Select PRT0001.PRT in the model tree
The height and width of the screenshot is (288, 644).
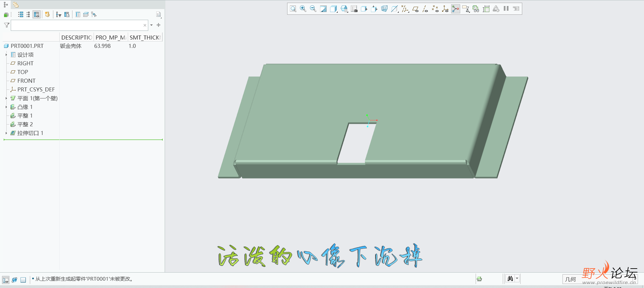tap(27, 46)
